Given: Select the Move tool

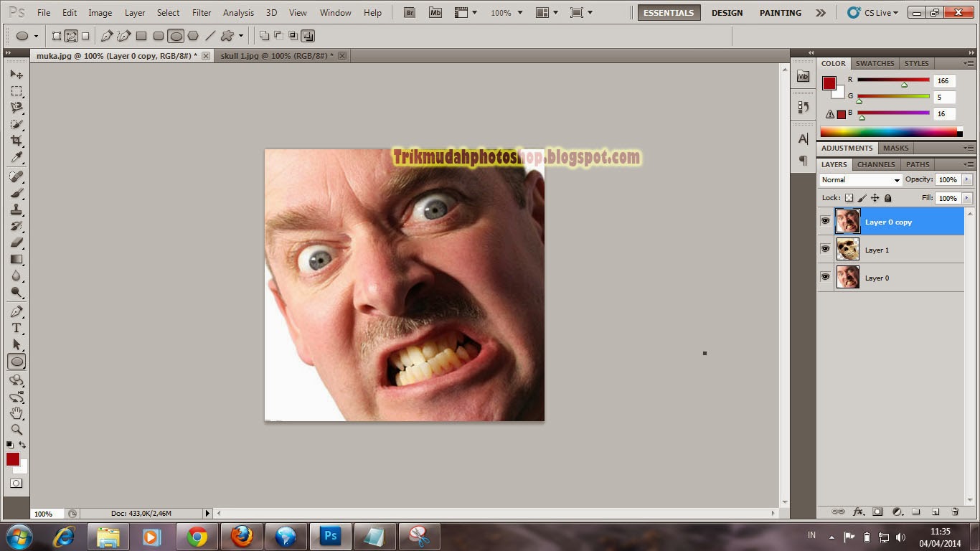Looking at the screenshot, I should coord(17,75).
